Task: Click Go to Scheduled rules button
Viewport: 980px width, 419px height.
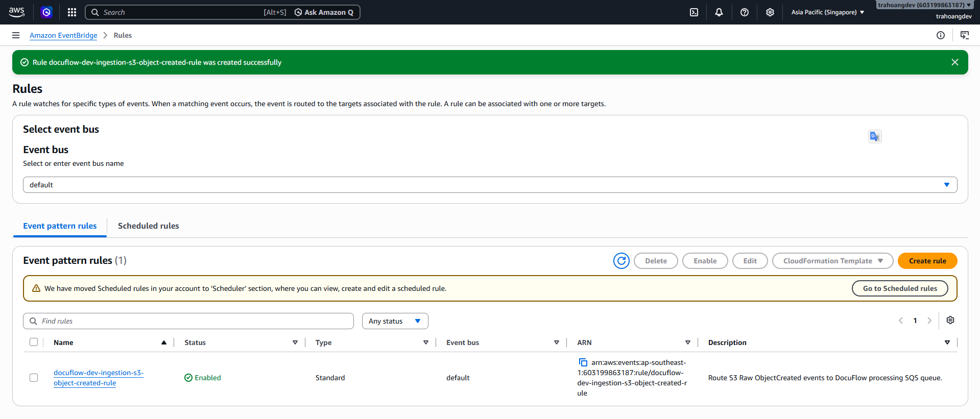Action: [900, 288]
